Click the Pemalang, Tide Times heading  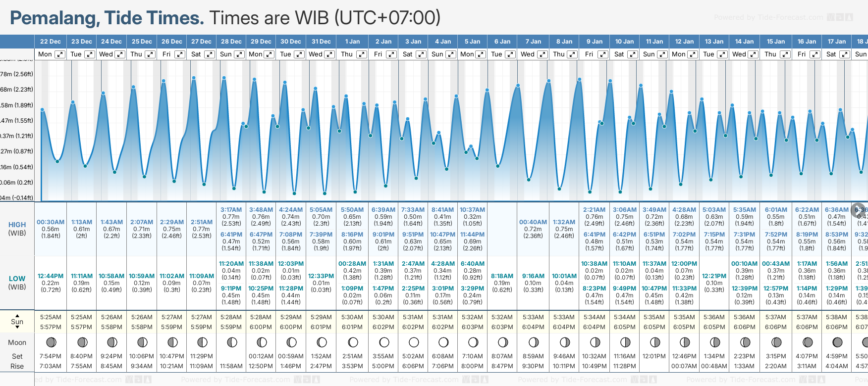coord(107,18)
